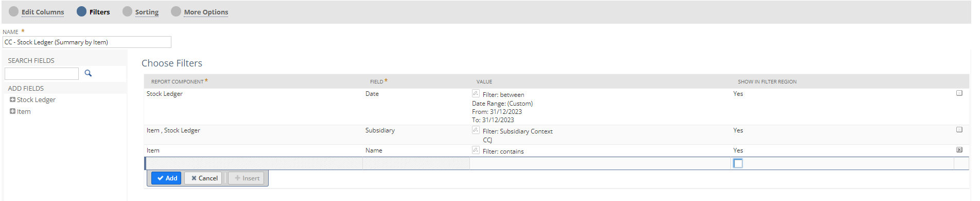
Task: Click the Cancel button
Action: click(x=203, y=178)
